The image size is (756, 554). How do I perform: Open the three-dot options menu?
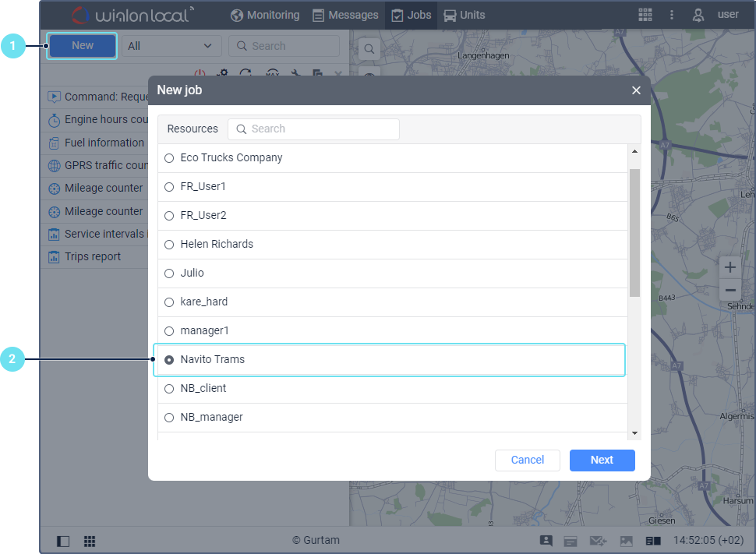(x=672, y=15)
